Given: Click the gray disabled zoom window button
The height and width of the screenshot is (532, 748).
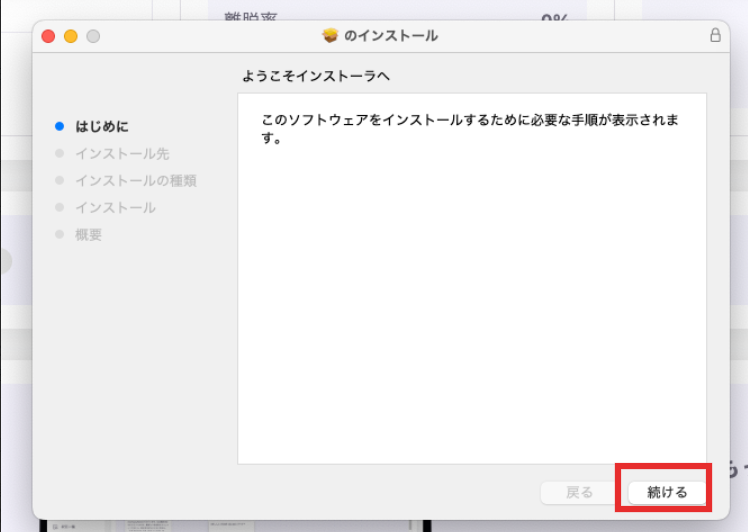Looking at the screenshot, I should [93, 36].
